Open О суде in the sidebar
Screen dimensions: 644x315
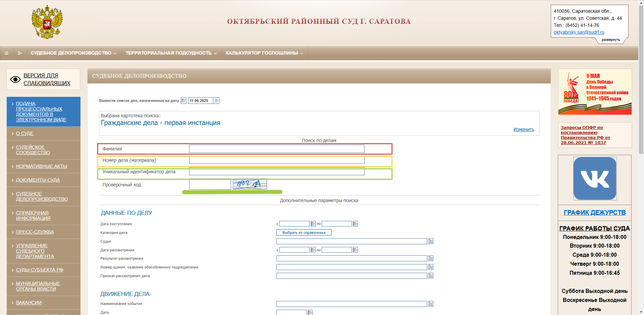coord(24,133)
